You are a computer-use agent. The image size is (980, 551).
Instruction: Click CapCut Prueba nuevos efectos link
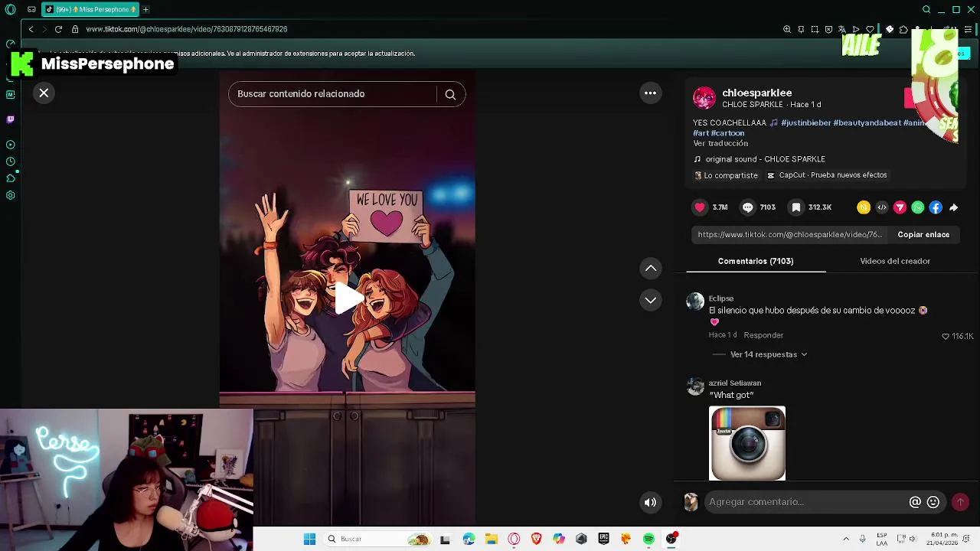pyautogui.click(x=827, y=175)
